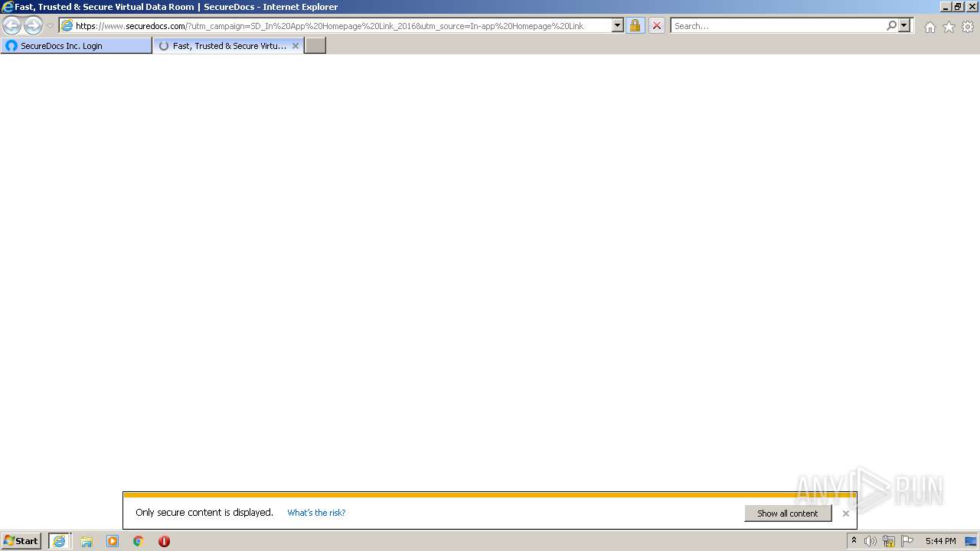The width and height of the screenshot is (980, 551).
Task: Click the browser Back arrow button
Action: pos(12,25)
